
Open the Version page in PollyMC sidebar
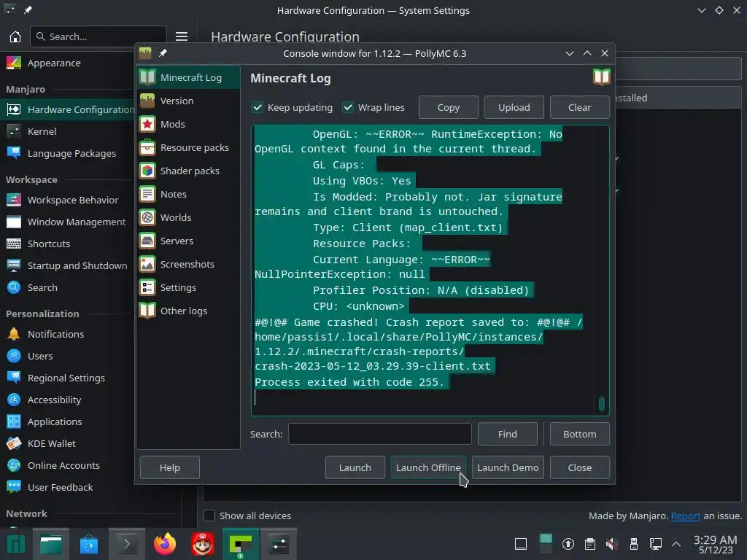188,101
